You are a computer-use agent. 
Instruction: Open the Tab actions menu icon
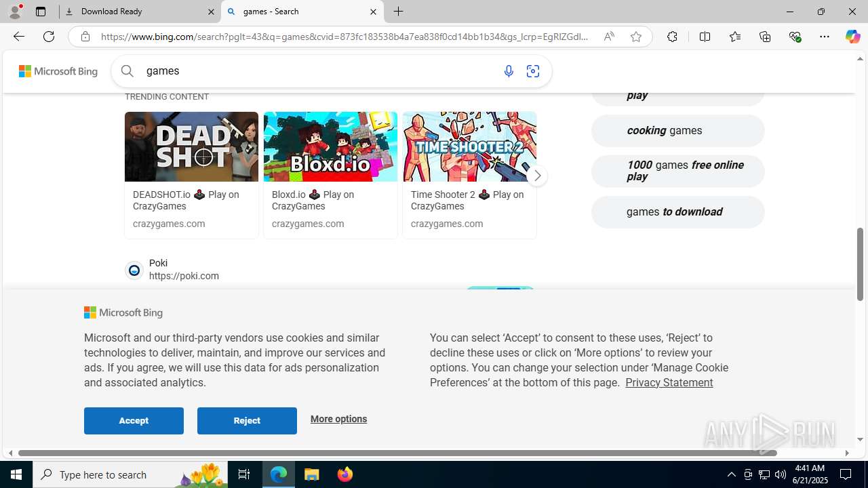[x=41, y=12]
